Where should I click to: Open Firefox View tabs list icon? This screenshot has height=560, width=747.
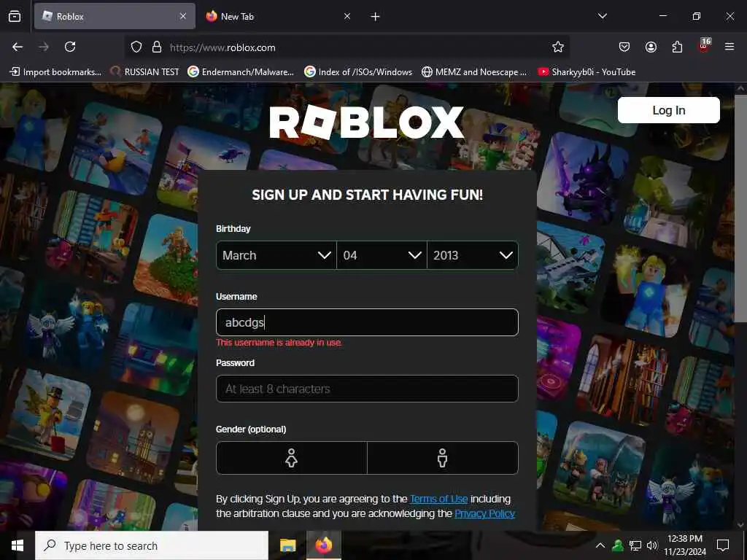point(15,16)
